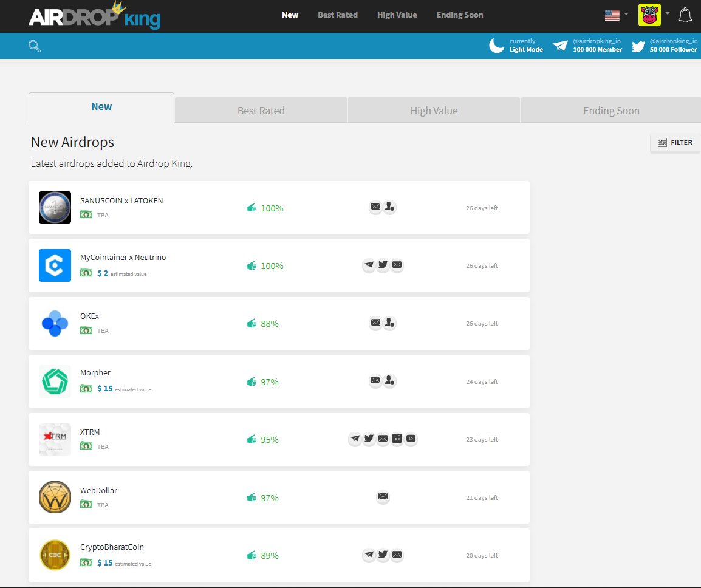Click the Twitter icon in XTRM row
The width and height of the screenshot is (701, 588).
click(x=369, y=438)
